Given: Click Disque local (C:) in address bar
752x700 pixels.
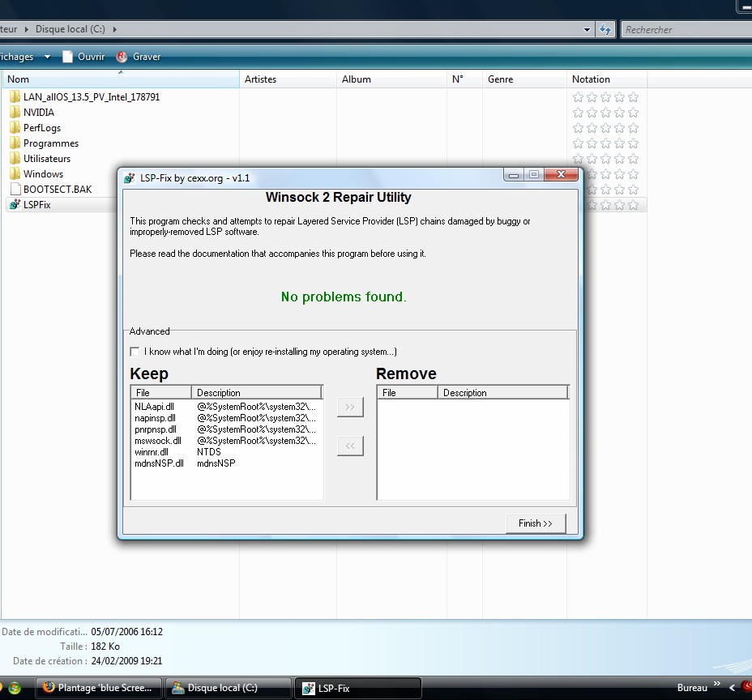Looking at the screenshot, I should (70, 29).
